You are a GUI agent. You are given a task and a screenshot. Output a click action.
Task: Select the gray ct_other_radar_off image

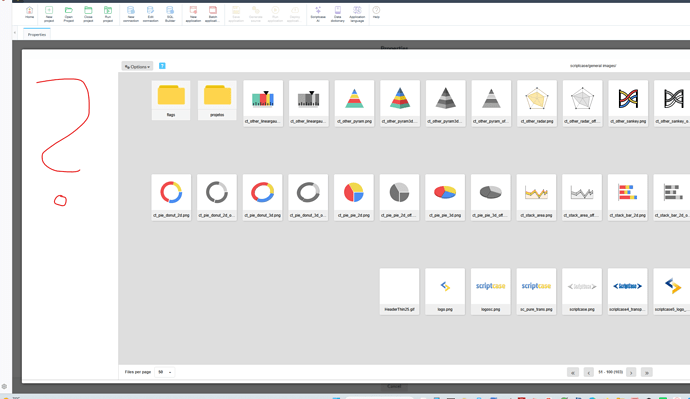(582, 103)
